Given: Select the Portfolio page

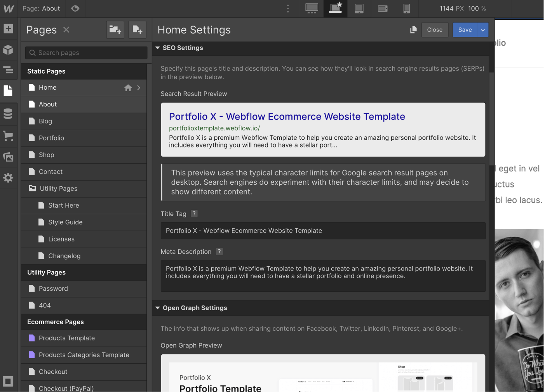Looking at the screenshot, I should click(x=84, y=138).
